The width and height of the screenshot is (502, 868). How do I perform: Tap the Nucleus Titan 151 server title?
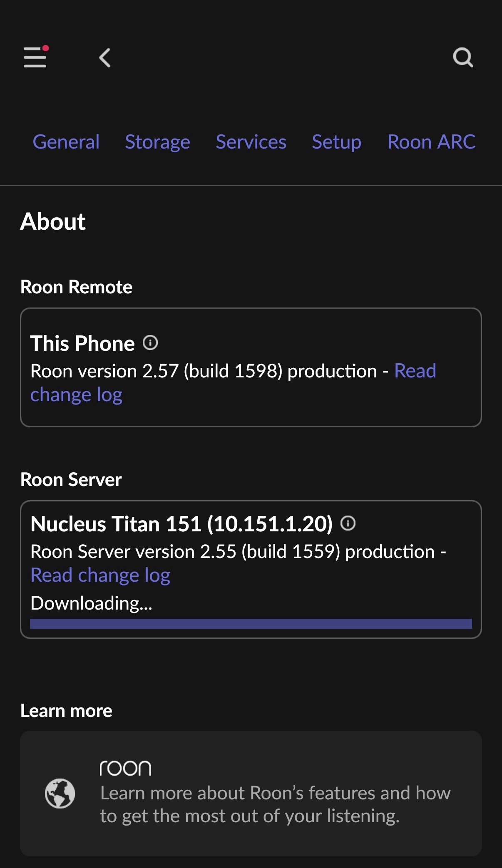point(181,523)
